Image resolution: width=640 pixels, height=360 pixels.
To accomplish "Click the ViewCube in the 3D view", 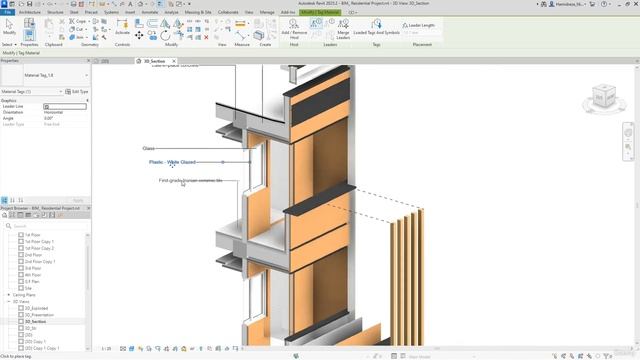I will coord(604,97).
